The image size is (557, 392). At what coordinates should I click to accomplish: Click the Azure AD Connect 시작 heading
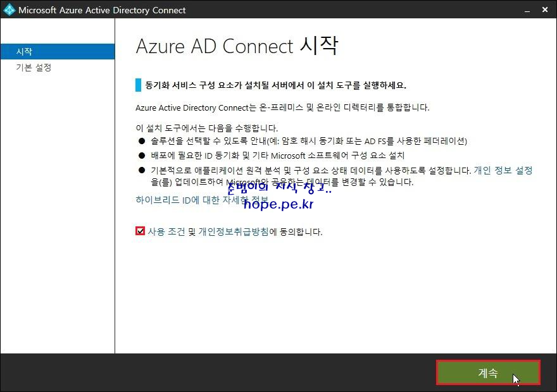[237, 46]
